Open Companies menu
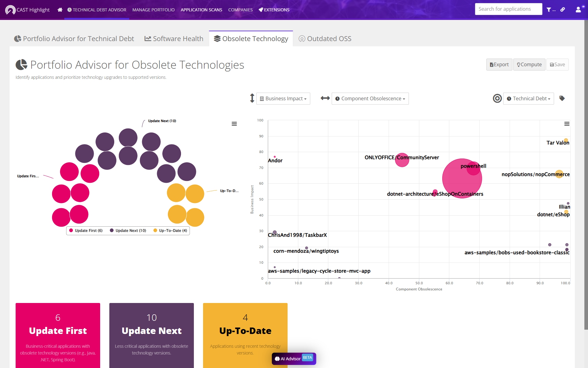 240,10
